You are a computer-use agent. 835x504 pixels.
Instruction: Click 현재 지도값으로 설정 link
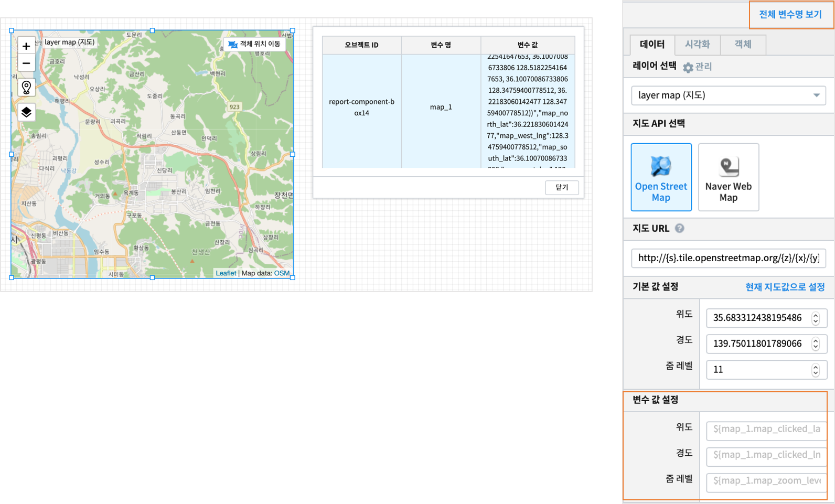pyautogui.click(x=785, y=287)
